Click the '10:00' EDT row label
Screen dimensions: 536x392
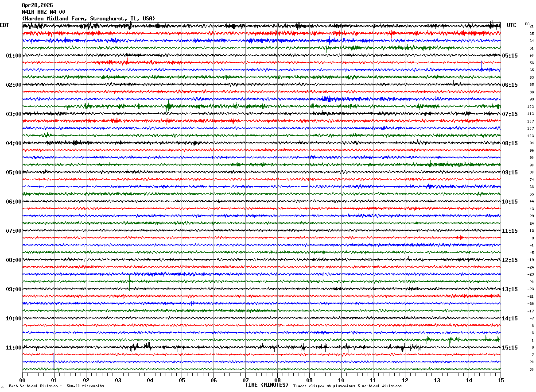(14, 319)
